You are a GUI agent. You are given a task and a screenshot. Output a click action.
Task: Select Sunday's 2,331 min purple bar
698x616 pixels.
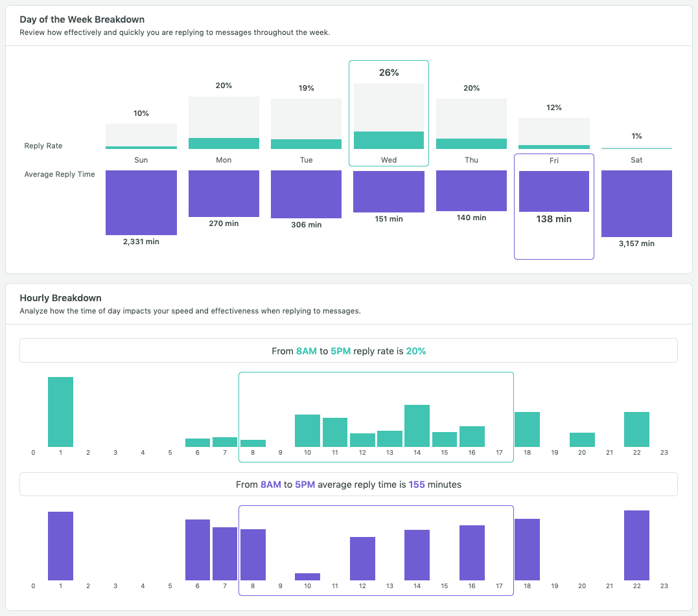[141, 203]
